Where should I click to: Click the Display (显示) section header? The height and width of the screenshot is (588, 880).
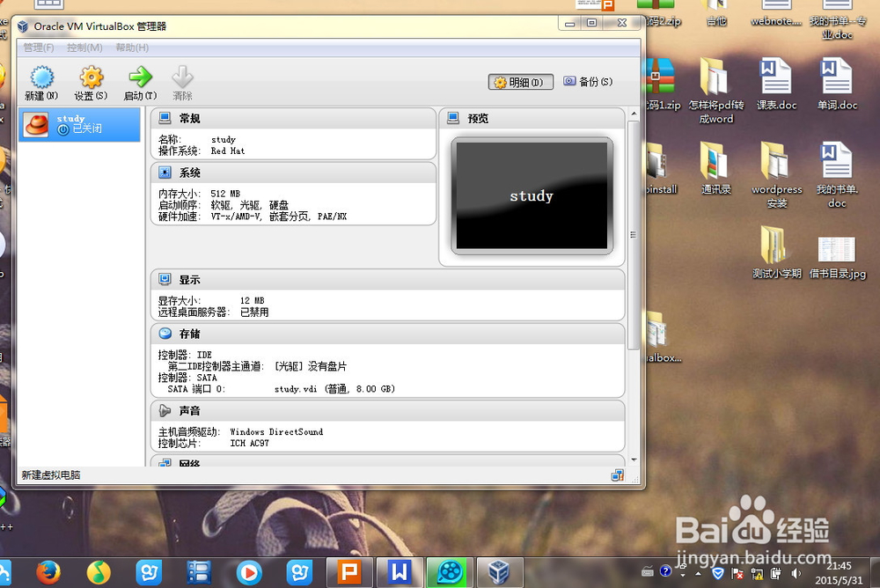pos(387,280)
